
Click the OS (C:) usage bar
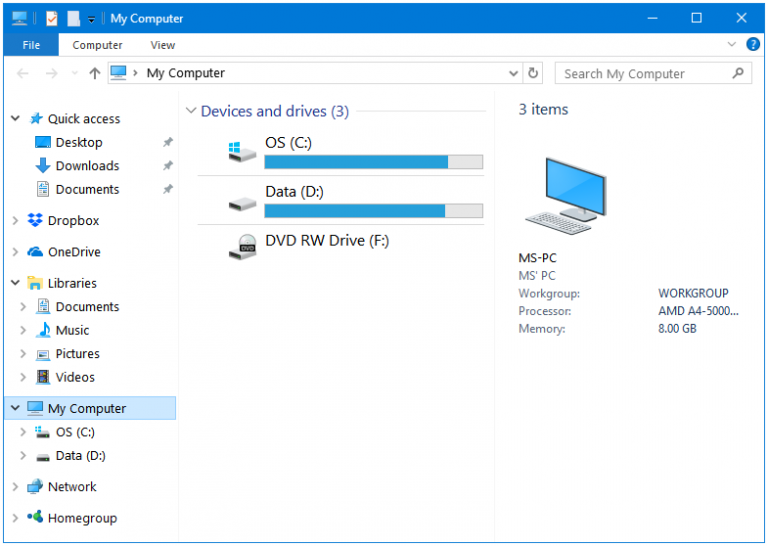click(374, 162)
